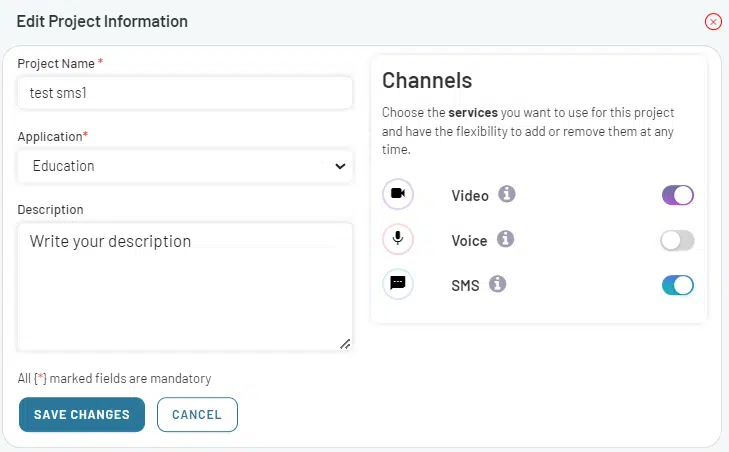Close the Edit Project Information dialog

tap(713, 21)
